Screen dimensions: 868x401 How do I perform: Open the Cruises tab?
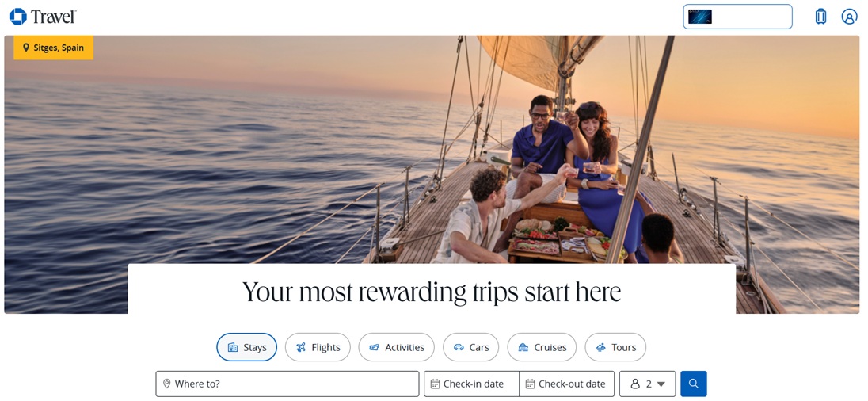tap(542, 347)
